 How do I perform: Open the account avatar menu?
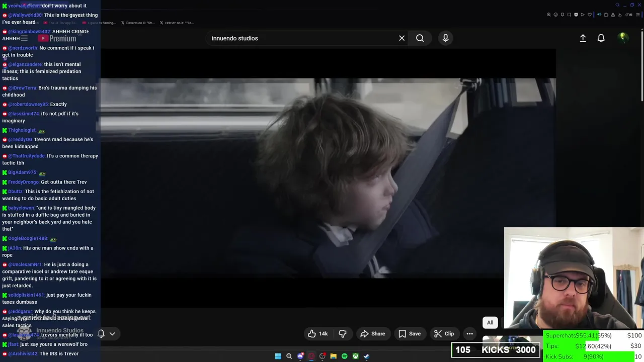click(x=623, y=38)
